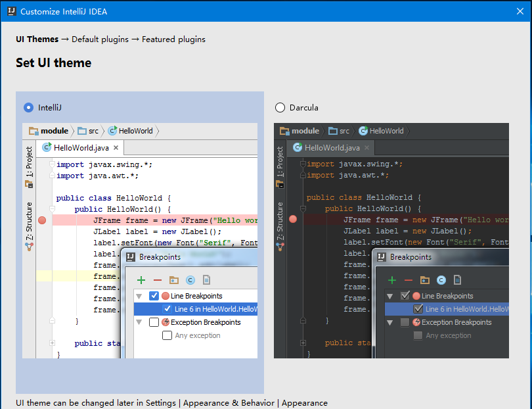Click the green Add breakpoint plus in Darcula preview
This screenshot has width=532, height=409.
click(392, 280)
